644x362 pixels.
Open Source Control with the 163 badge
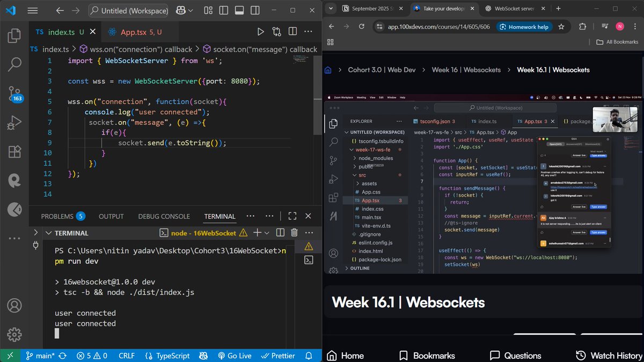click(x=14, y=94)
